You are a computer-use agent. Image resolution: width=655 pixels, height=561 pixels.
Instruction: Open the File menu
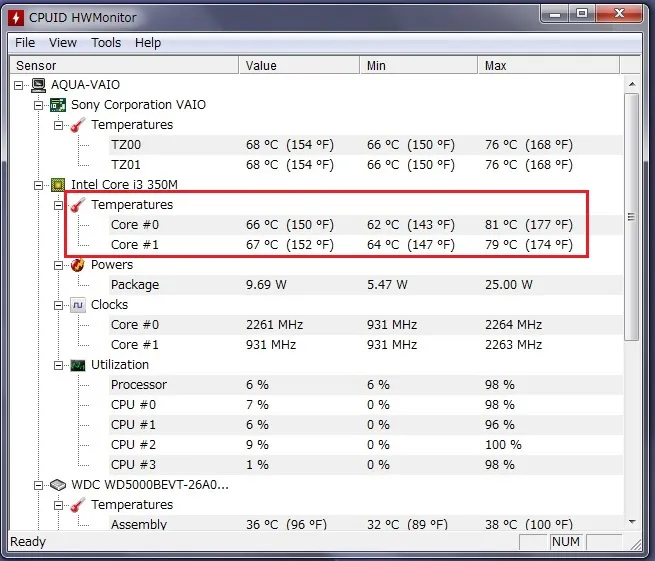tap(25, 43)
